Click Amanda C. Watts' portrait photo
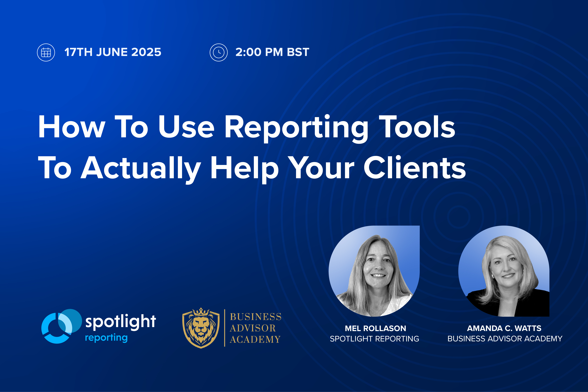 [x=504, y=271]
